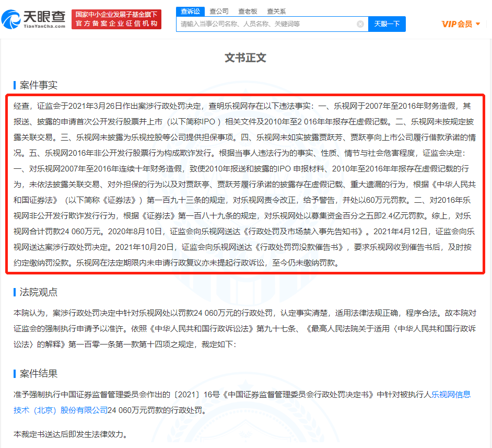Select the 查诉讼 search tab
The height and width of the screenshot is (448, 492).
[190, 12]
